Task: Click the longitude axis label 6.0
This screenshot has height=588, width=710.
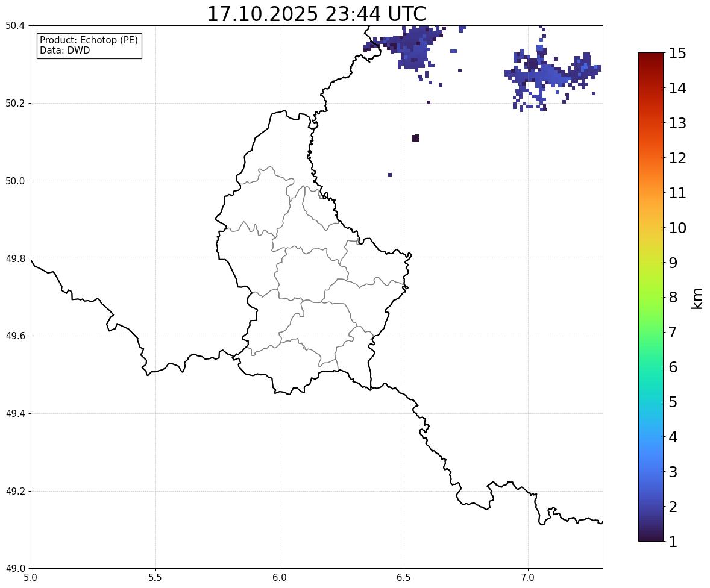Action: (280, 578)
